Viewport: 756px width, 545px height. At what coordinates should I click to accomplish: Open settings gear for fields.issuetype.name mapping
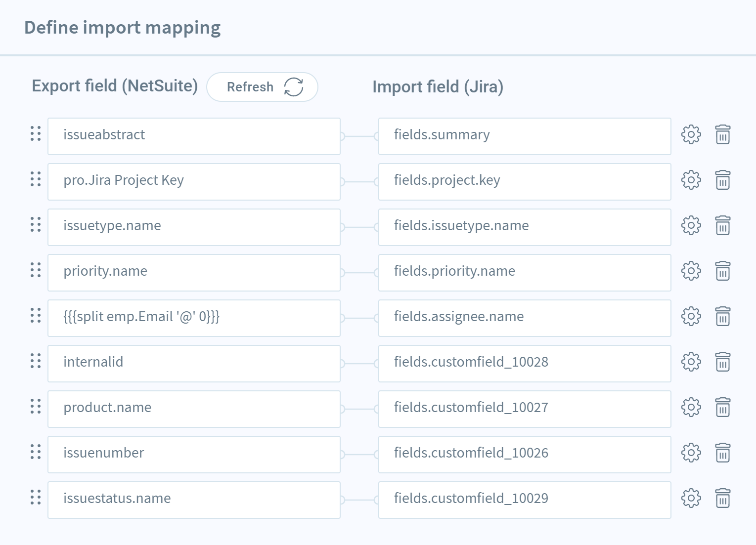[691, 225]
